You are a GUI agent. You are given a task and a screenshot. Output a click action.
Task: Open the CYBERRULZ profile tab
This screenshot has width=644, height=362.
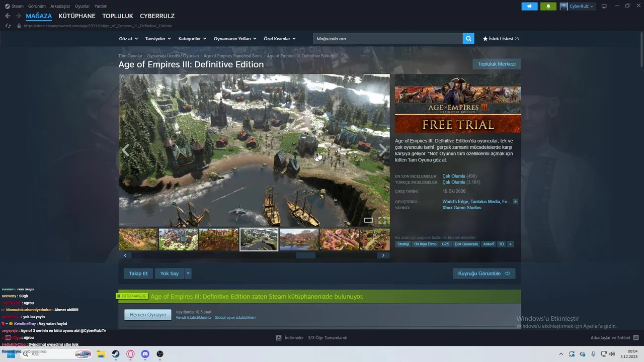tap(157, 16)
